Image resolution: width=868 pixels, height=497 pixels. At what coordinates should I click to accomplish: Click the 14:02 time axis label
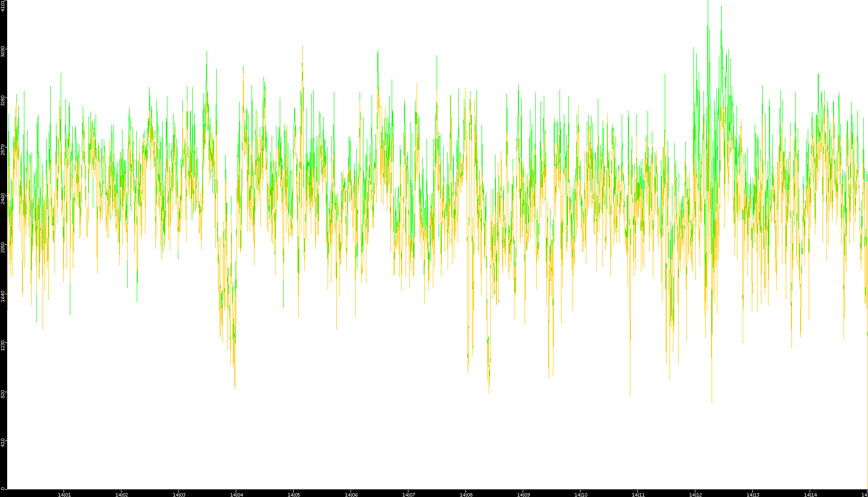[x=121, y=495]
